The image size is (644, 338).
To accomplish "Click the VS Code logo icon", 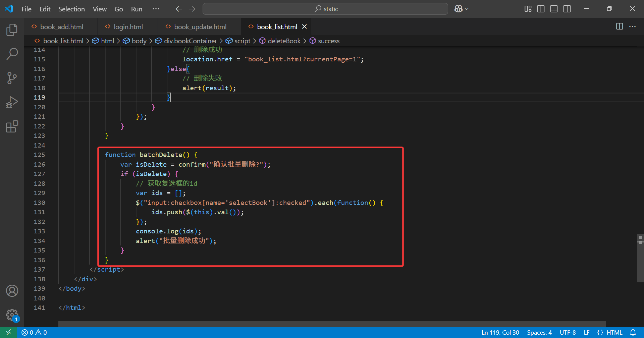I will [9, 9].
